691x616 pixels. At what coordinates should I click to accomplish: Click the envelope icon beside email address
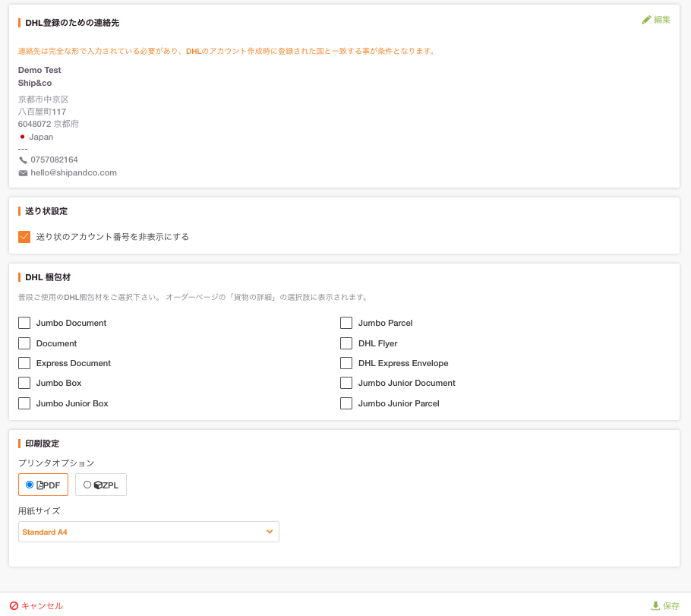click(x=23, y=173)
